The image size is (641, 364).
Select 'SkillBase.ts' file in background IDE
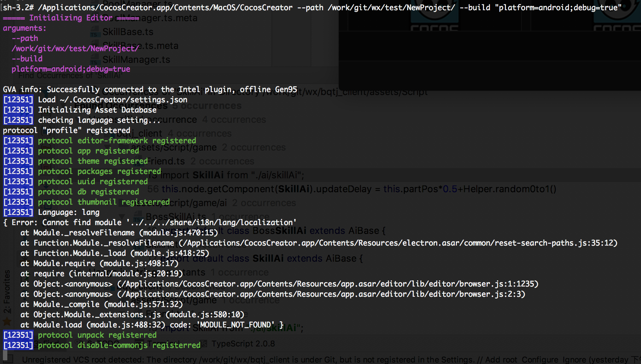[128, 32]
